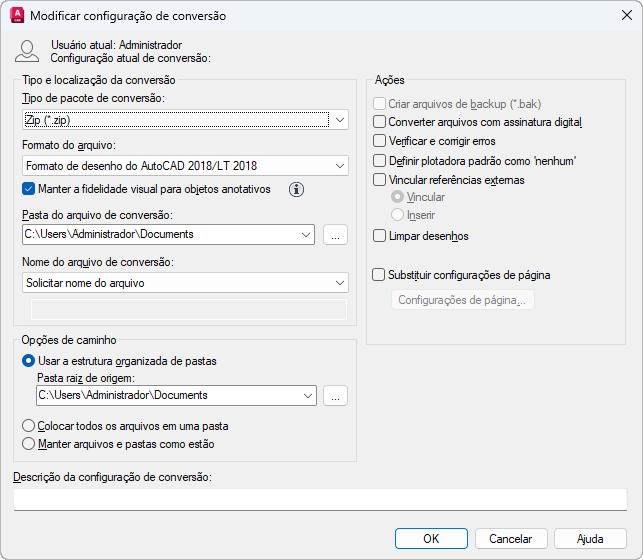Enable Limpar desenhos checkbox
The height and width of the screenshot is (560, 643).
pyautogui.click(x=379, y=236)
